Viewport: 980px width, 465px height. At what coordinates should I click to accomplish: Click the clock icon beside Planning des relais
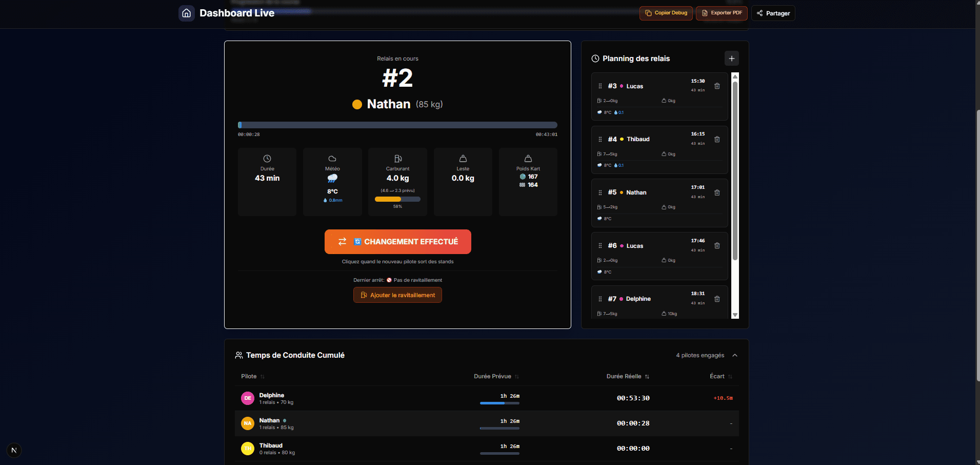595,59
